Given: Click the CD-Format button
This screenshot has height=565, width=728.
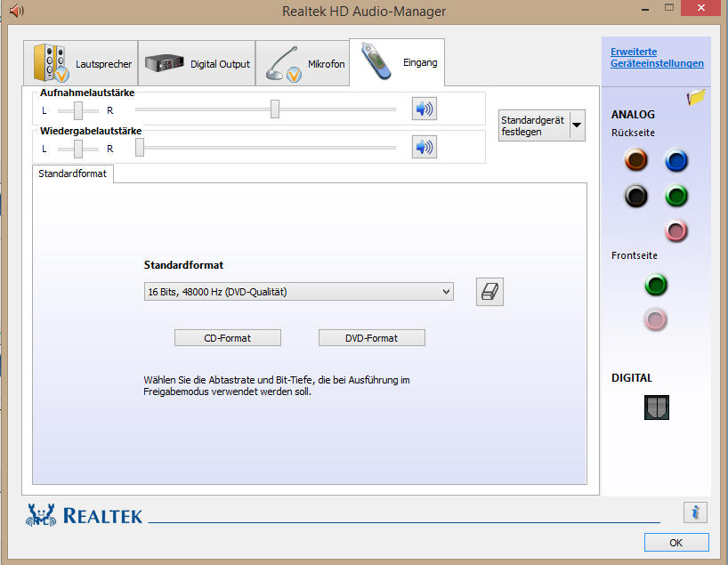Looking at the screenshot, I should point(228,338).
